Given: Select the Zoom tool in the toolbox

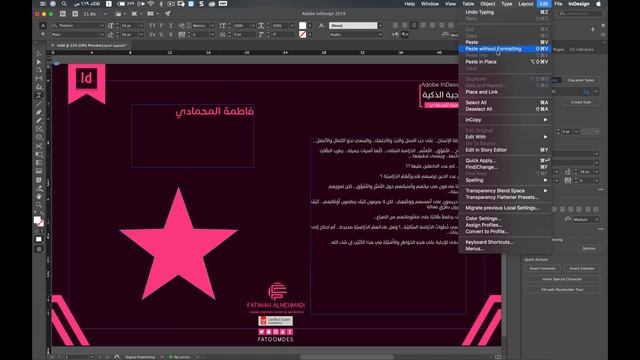Looking at the screenshot, I should [39, 204].
